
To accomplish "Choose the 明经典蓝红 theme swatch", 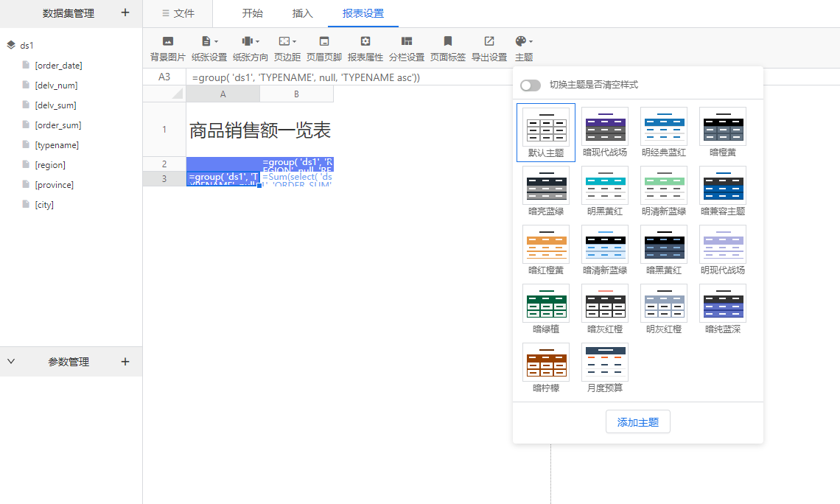I will click(664, 127).
